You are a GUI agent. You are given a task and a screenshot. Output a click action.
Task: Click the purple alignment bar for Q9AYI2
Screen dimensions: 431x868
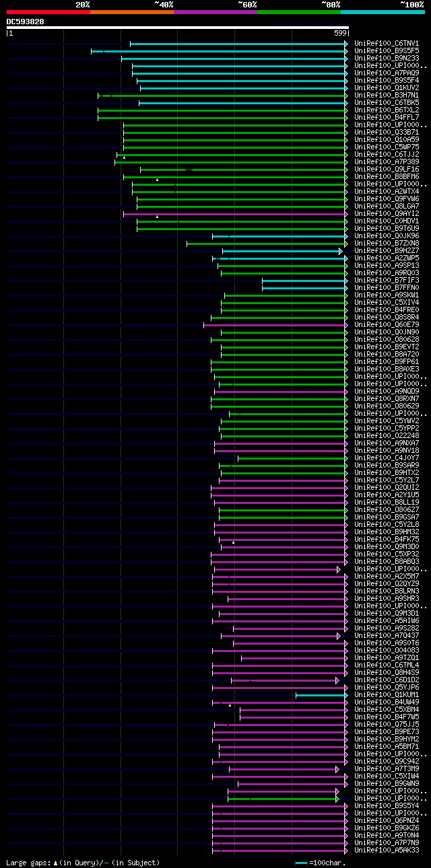236,214
